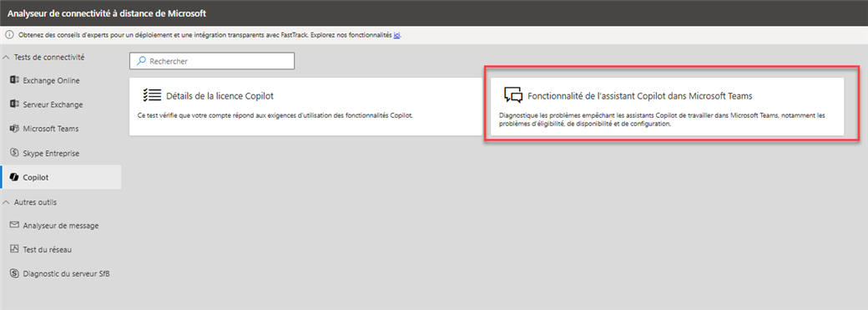Click the 'Diagnostique les problèmes' description text

tap(662, 119)
